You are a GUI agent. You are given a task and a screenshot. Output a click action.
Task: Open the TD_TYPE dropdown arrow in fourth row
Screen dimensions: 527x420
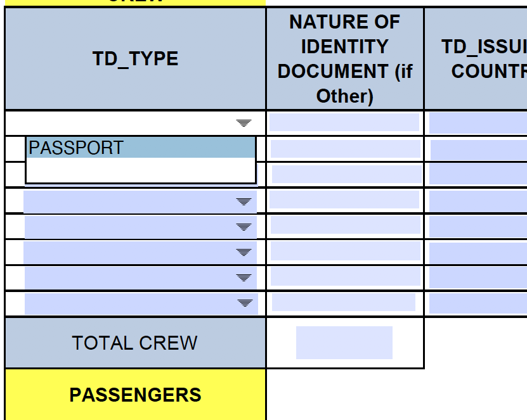[244, 201]
